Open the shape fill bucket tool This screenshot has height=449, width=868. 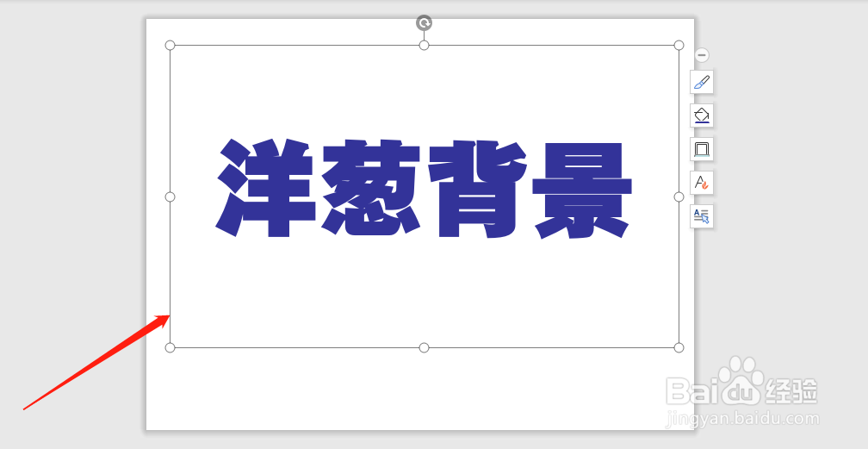click(x=701, y=115)
